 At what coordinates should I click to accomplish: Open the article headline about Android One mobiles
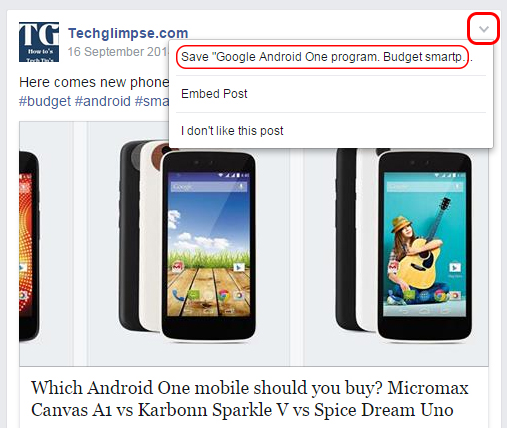(x=249, y=399)
